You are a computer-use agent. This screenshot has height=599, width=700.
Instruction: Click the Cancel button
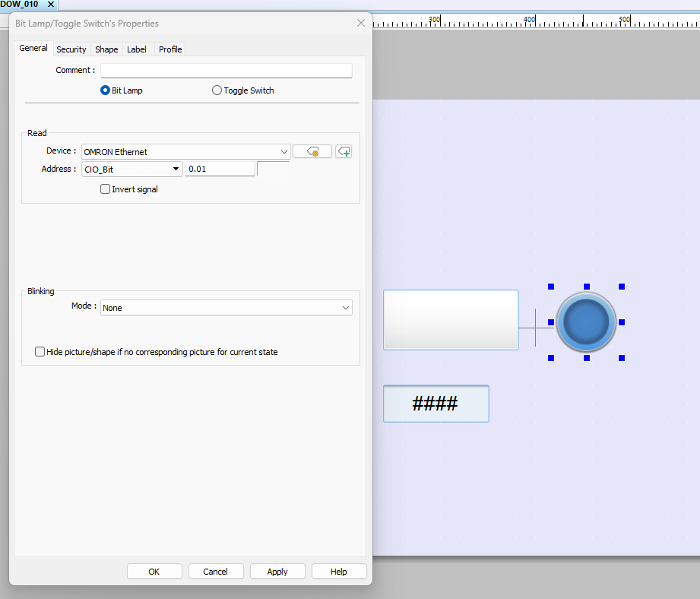[216, 572]
